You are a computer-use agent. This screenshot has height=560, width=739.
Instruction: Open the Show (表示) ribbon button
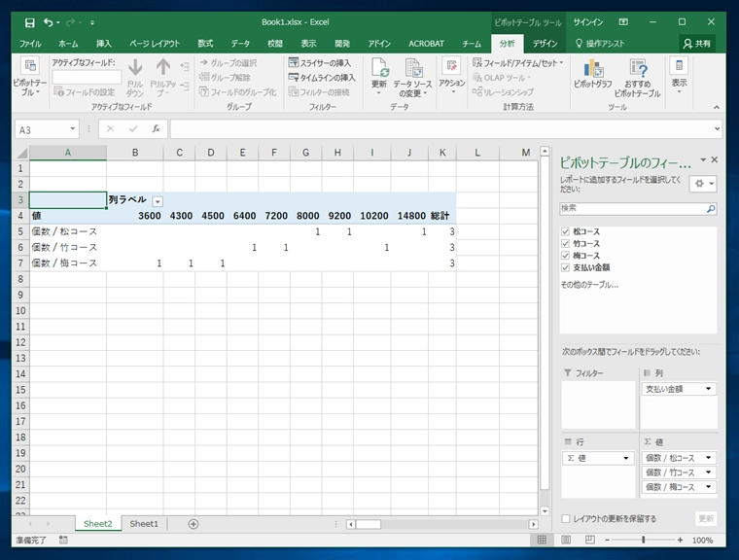[679, 76]
